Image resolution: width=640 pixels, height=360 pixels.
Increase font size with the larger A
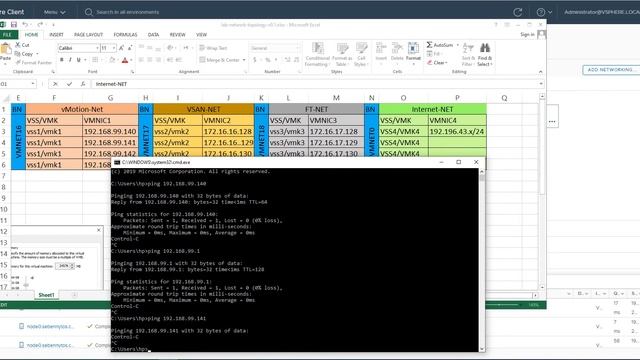pos(121,48)
